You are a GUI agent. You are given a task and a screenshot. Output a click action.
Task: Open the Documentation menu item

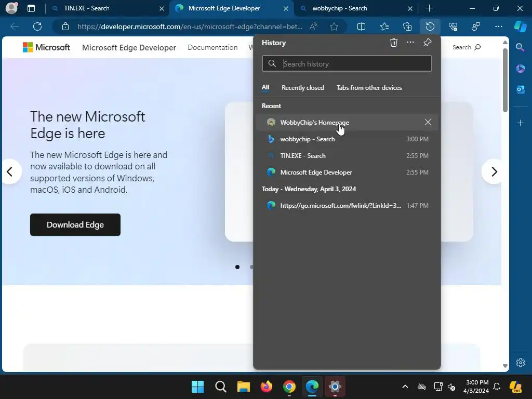[x=212, y=47]
